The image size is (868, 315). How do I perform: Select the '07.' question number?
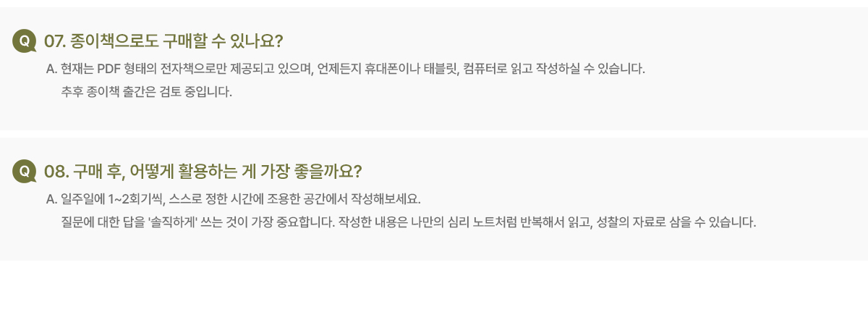(56, 41)
